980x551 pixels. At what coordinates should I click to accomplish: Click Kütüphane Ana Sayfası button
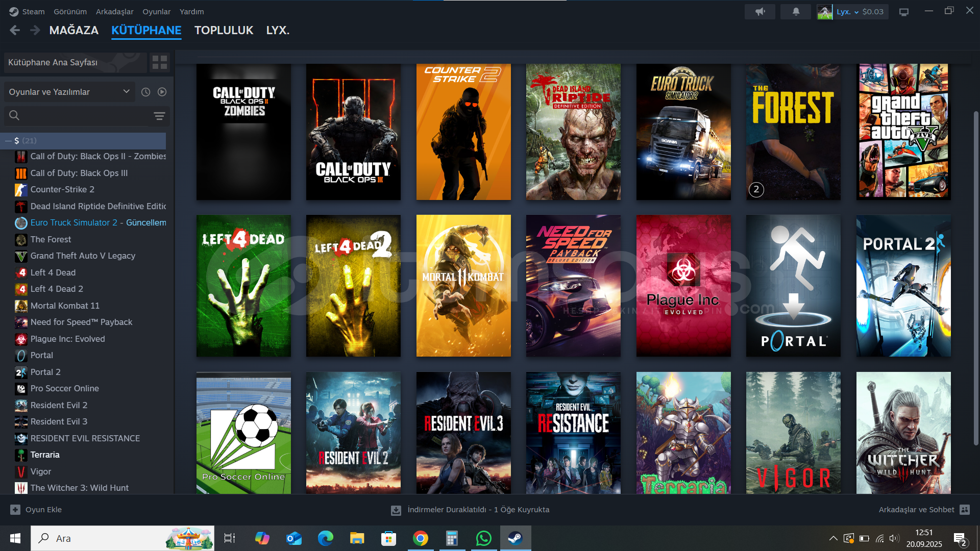[x=76, y=62]
